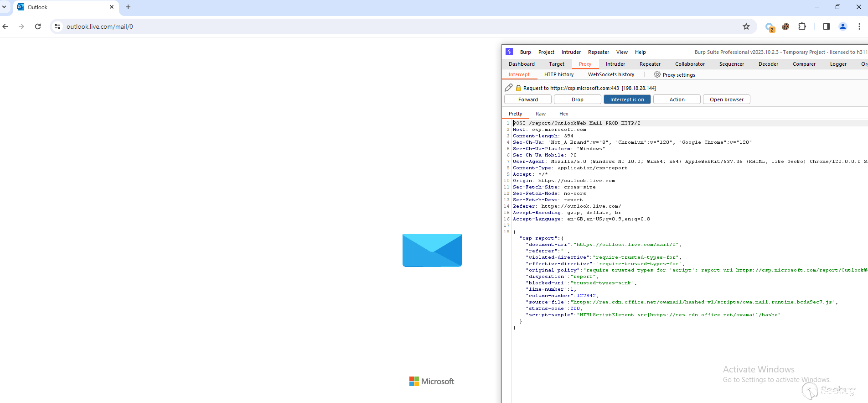Click the Content-Type header line
This screenshot has height=403, width=868.
tap(570, 168)
